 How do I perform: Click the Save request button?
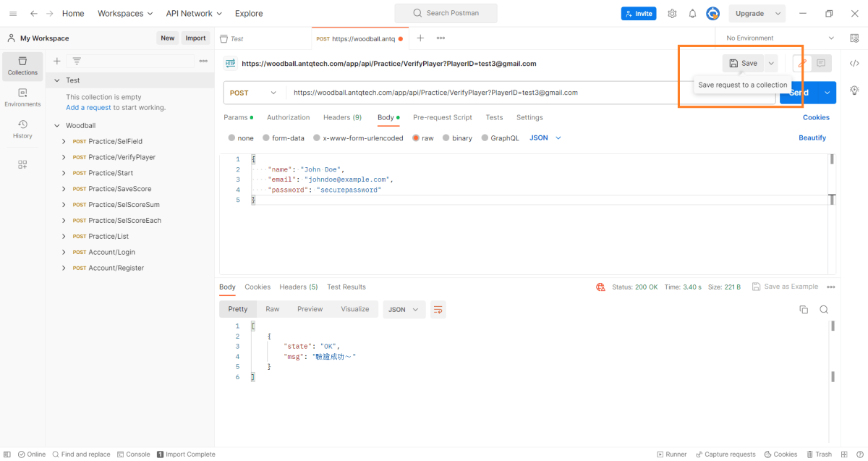coord(743,63)
